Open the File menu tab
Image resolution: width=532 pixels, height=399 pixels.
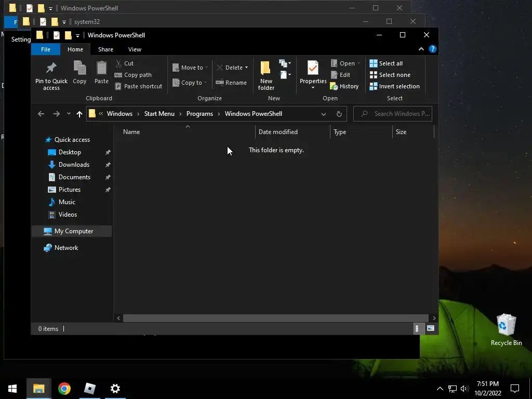tap(46, 49)
